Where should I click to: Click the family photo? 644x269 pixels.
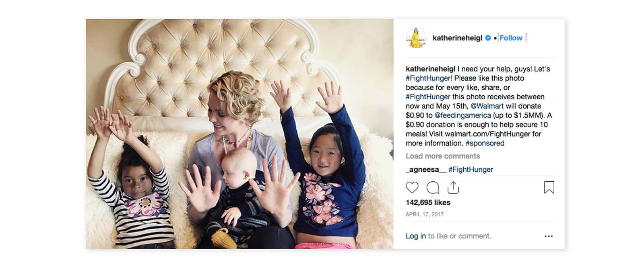(x=239, y=134)
